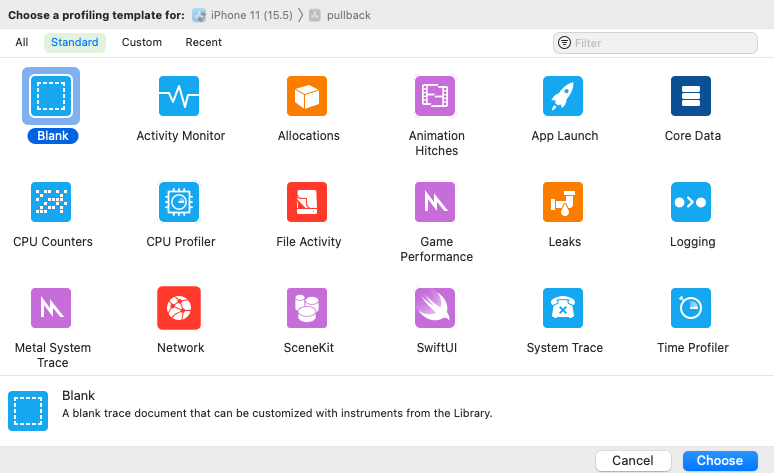The image size is (774, 473).
Task: Click the Leaks label
Action: click(x=565, y=242)
